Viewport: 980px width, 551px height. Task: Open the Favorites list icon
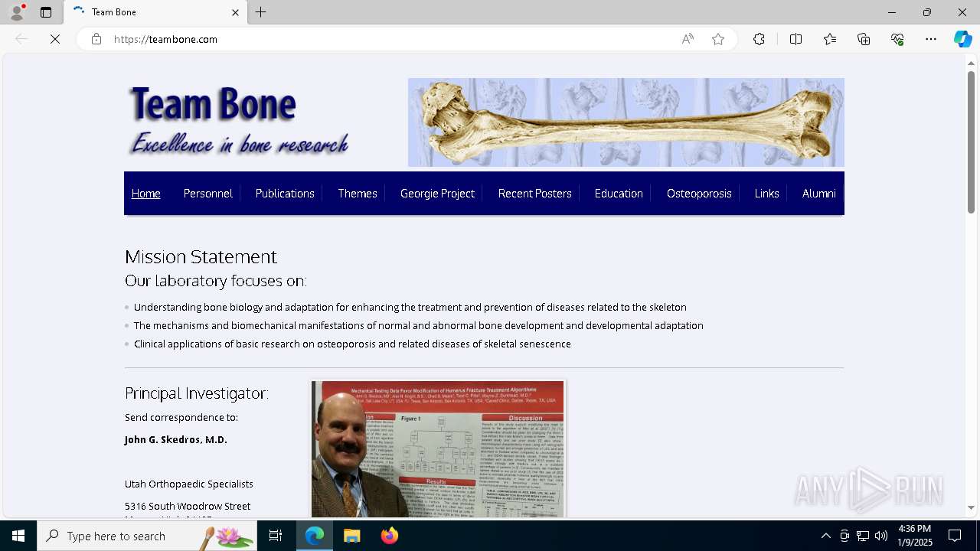830,39
